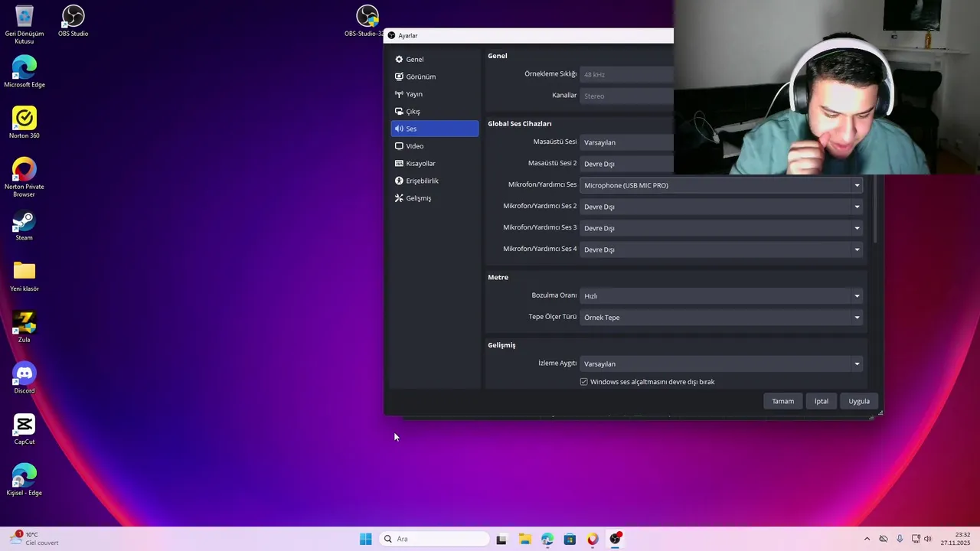Open the Gelişmiş section in sidebar
The image size is (980, 551).
(434, 198)
